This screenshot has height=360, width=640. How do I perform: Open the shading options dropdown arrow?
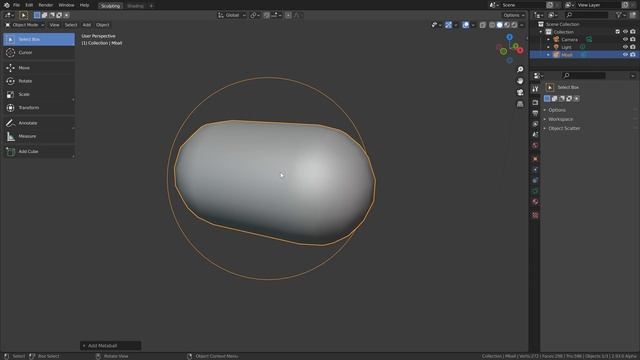[x=522, y=25]
